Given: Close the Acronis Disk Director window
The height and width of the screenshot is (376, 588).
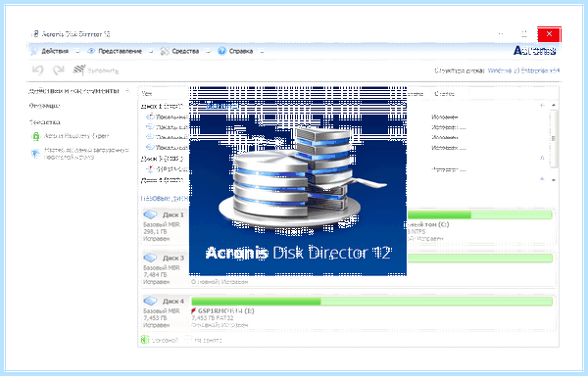Looking at the screenshot, I should tap(549, 34).
